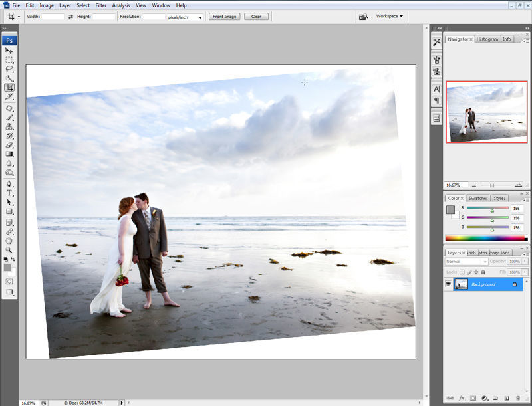This screenshot has width=532, height=406.
Task: Select the Clone Stamp tool
Action: [9, 126]
